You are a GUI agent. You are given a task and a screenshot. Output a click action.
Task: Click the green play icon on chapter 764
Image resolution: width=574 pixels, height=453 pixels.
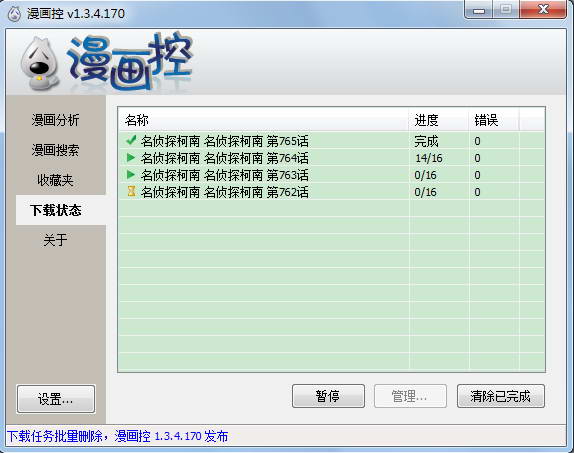coord(131,157)
